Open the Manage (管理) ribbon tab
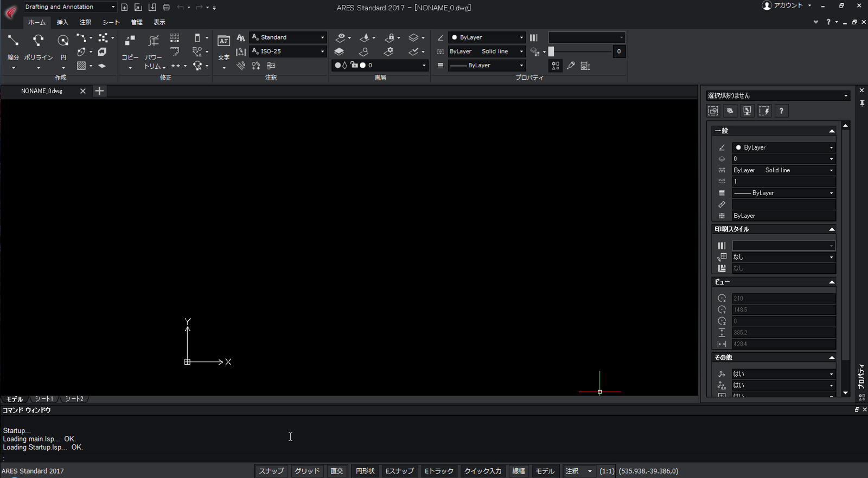Screen dimensions: 868x478 [137, 22]
